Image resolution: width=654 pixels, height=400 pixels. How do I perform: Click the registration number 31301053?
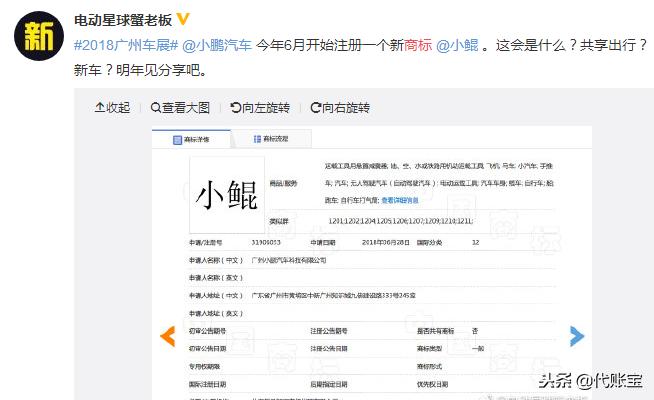click(x=266, y=242)
